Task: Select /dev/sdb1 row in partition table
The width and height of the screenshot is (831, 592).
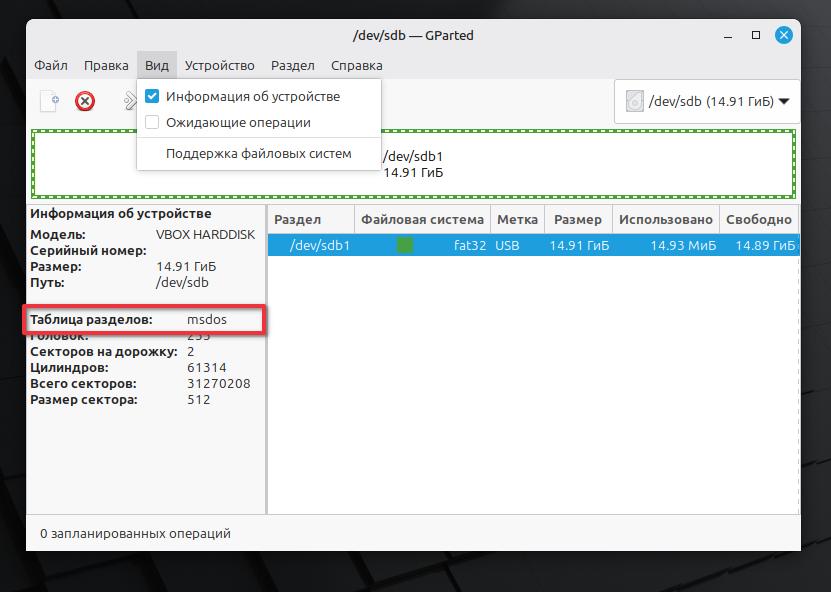Action: click(x=534, y=245)
